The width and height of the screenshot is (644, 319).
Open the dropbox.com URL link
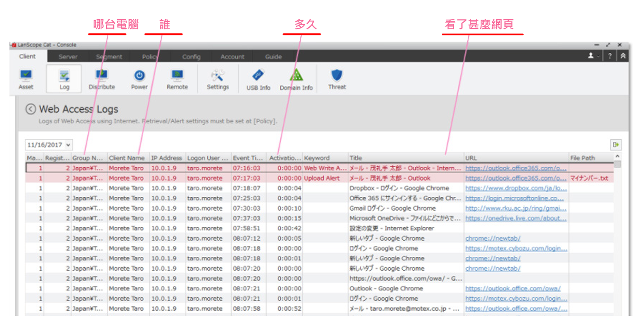(516, 188)
